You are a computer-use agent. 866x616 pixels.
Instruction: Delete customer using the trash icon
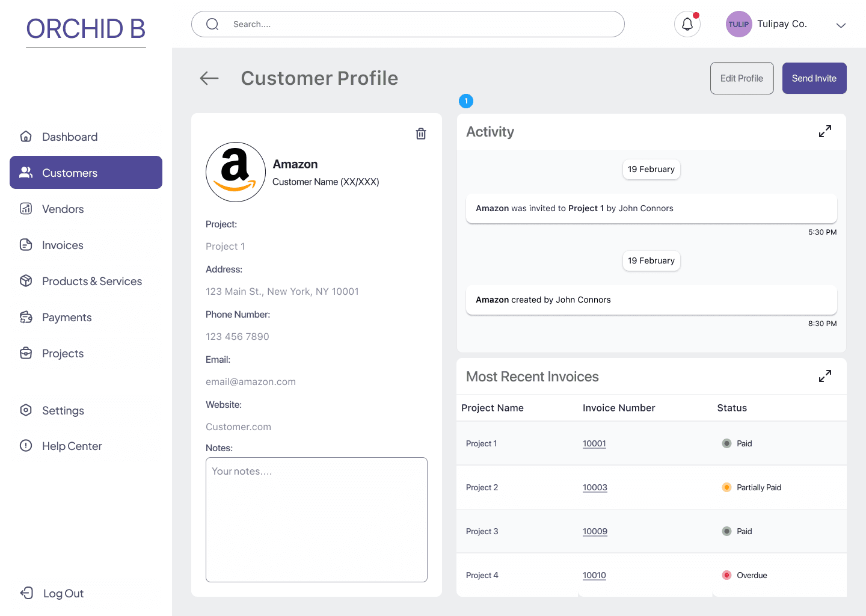[421, 134]
